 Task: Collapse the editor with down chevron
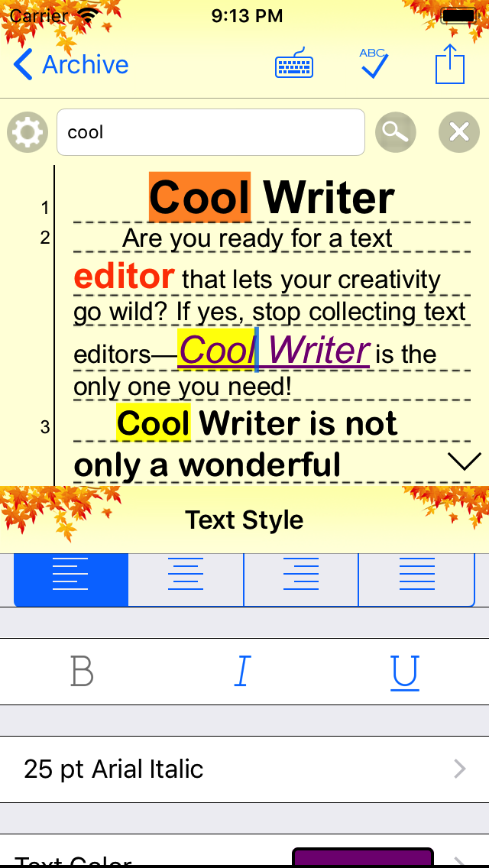(464, 462)
